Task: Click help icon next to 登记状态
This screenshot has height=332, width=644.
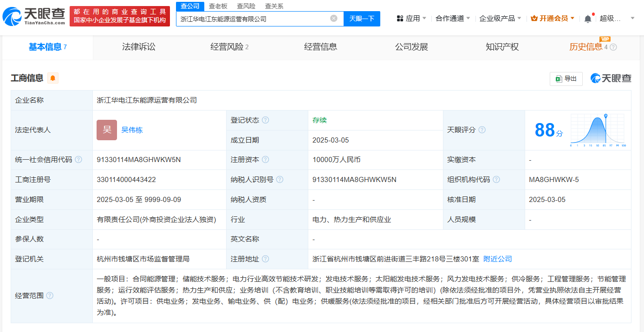Action: [265, 120]
